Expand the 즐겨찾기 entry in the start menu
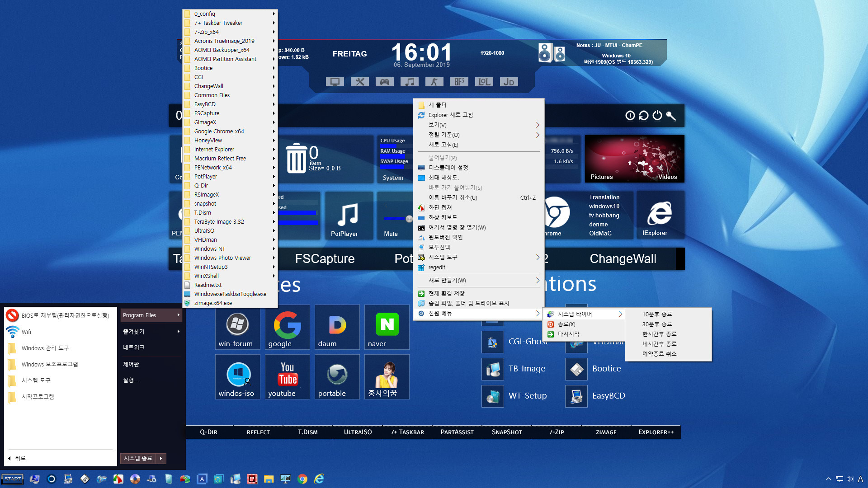The height and width of the screenshot is (488, 868). pyautogui.click(x=151, y=332)
